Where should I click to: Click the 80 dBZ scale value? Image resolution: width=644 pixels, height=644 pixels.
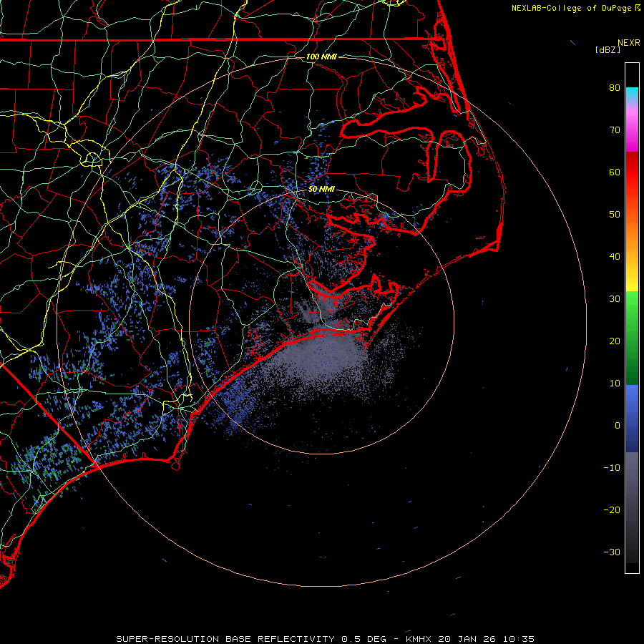(x=615, y=87)
